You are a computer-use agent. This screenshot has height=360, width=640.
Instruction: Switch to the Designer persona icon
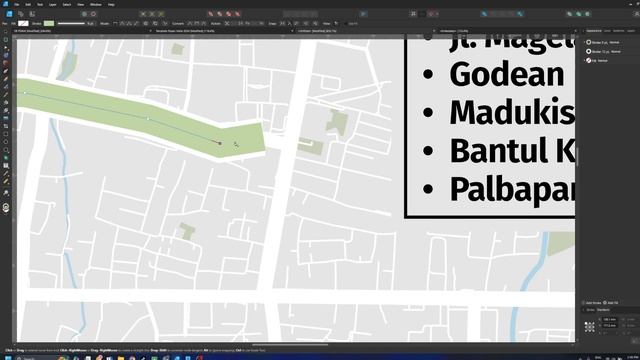[x=9, y=14]
